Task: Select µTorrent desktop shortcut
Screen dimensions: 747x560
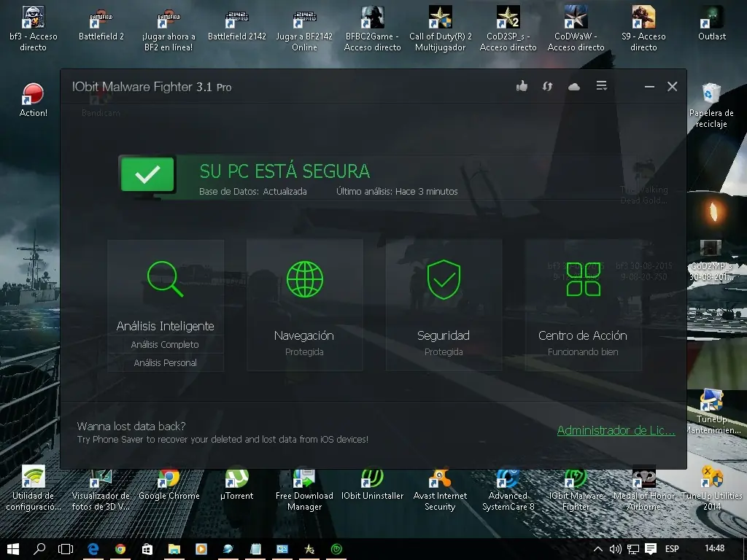Action: [x=237, y=483]
